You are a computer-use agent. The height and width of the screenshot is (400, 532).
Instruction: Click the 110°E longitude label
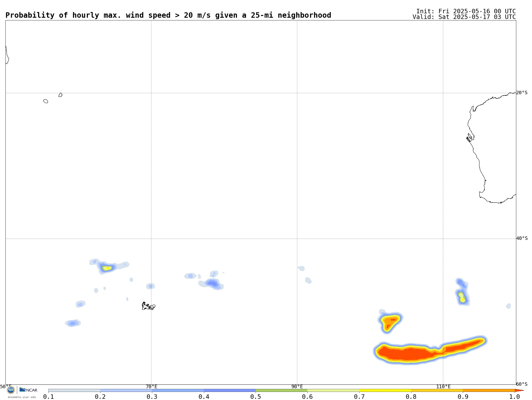pyautogui.click(x=443, y=387)
